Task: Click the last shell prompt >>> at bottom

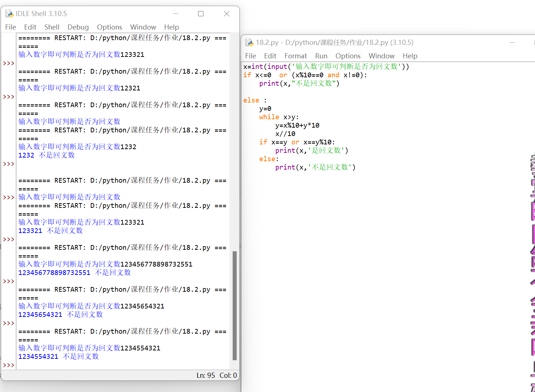Action: pos(9,365)
